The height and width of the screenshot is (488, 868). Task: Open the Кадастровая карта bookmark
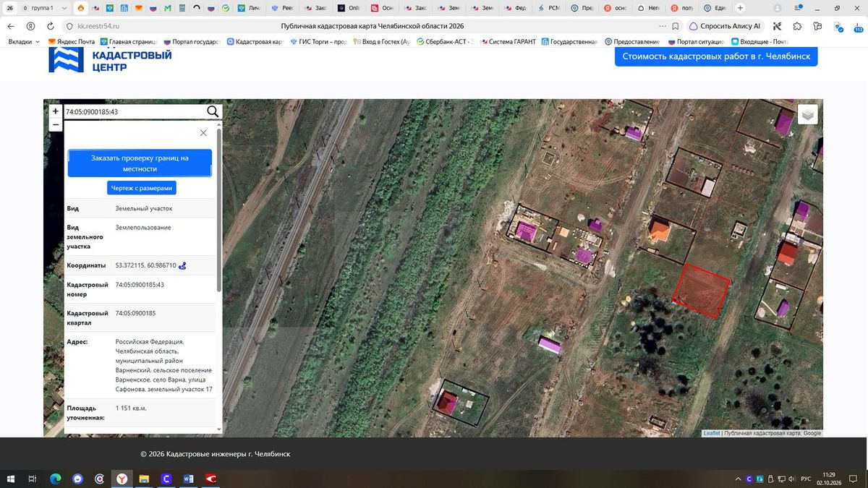[x=254, y=42]
